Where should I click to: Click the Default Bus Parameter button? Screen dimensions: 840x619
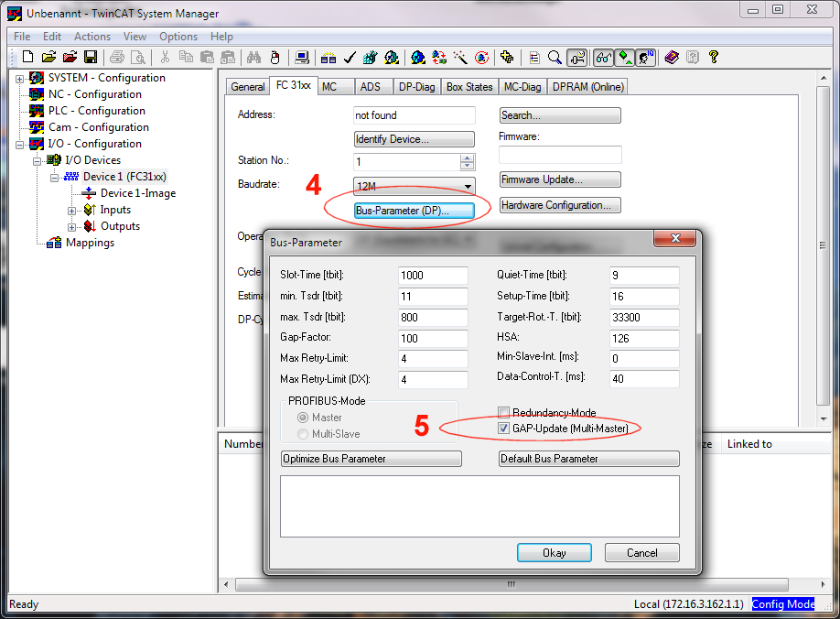coord(588,459)
